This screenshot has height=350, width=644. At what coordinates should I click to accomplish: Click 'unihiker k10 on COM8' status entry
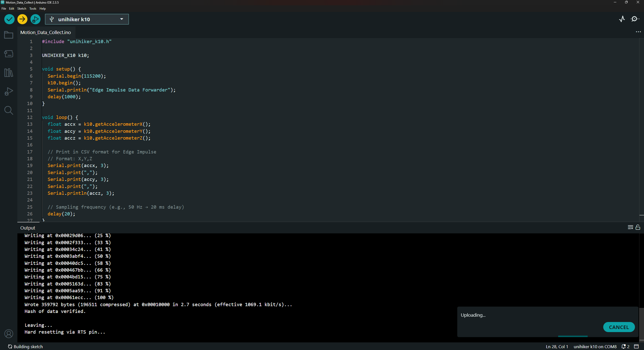click(x=595, y=347)
